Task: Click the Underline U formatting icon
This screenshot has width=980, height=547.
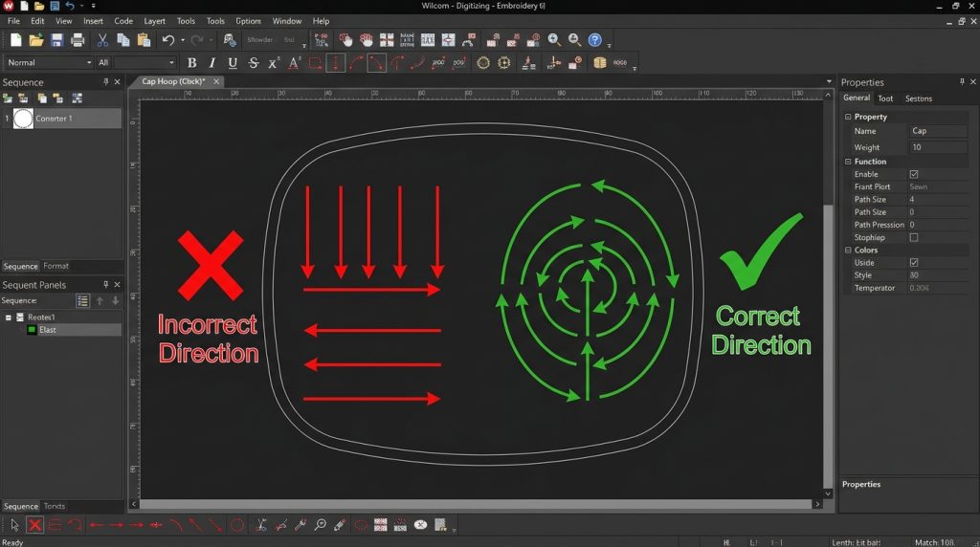Action: 233,63
